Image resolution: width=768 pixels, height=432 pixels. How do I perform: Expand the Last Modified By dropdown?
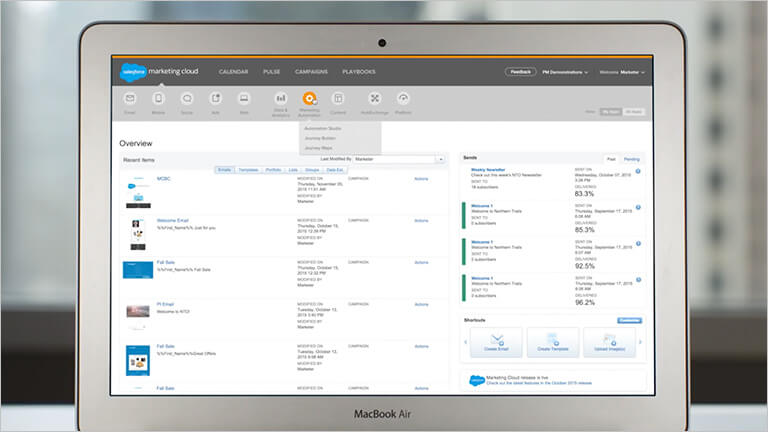441,159
